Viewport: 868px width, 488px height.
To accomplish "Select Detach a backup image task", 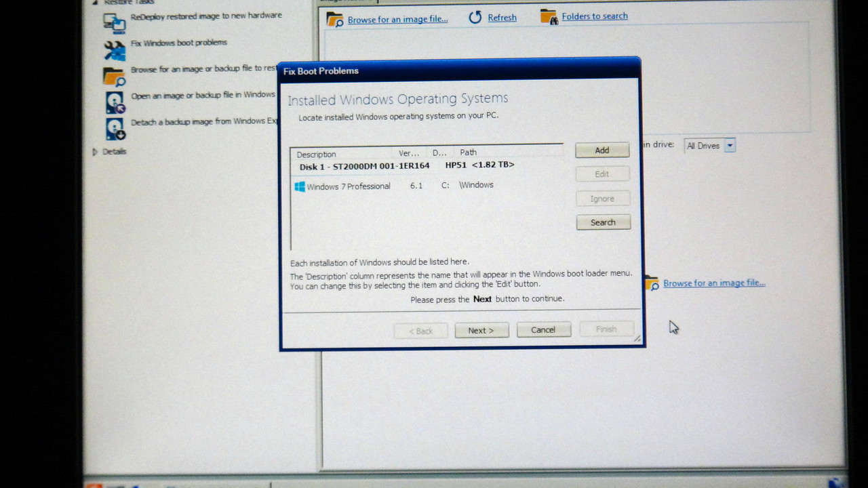I will click(x=204, y=122).
